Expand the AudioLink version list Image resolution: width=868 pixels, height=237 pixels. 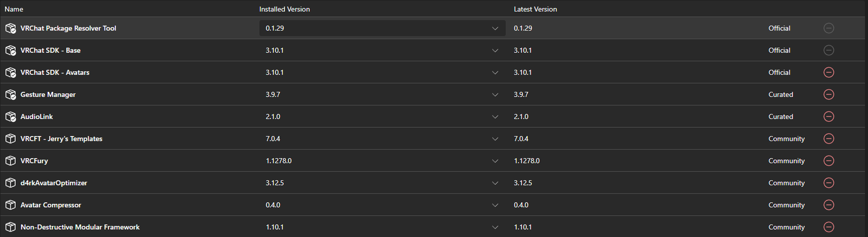(495, 117)
